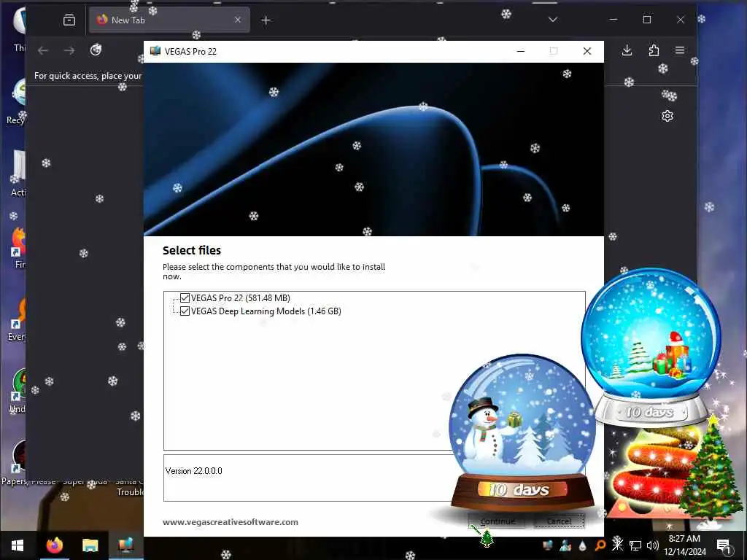Close the New Tab tab
Screen dimensions: 747x560
(238, 20)
